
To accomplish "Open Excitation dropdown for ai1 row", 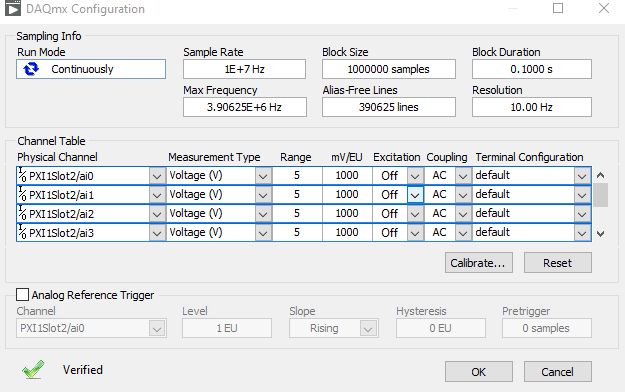I will [x=415, y=195].
